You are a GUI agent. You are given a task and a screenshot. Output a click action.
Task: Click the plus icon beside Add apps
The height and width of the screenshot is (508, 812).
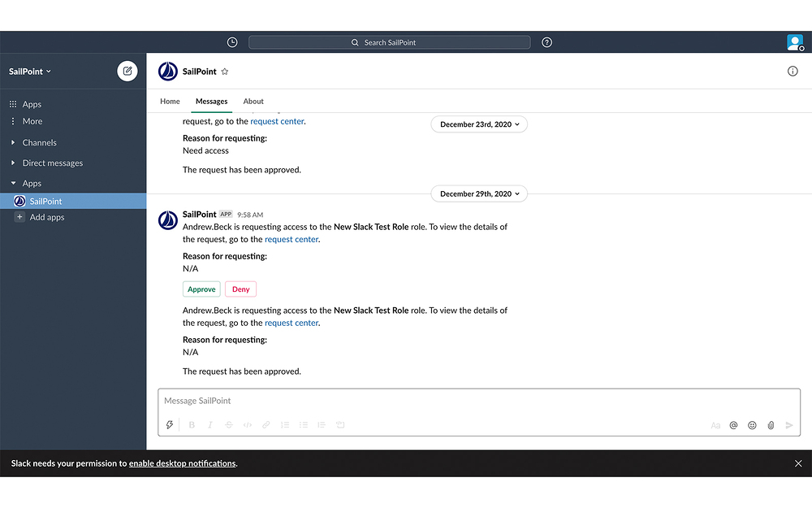coord(19,217)
